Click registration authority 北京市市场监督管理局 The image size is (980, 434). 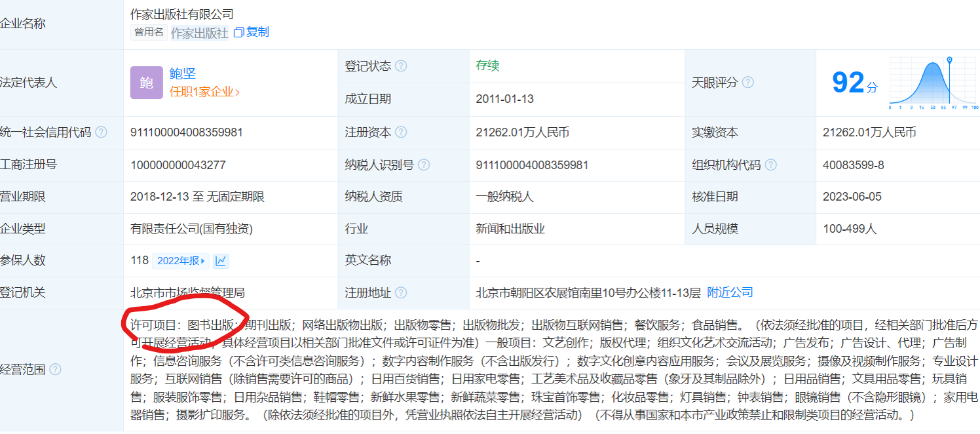[187, 292]
